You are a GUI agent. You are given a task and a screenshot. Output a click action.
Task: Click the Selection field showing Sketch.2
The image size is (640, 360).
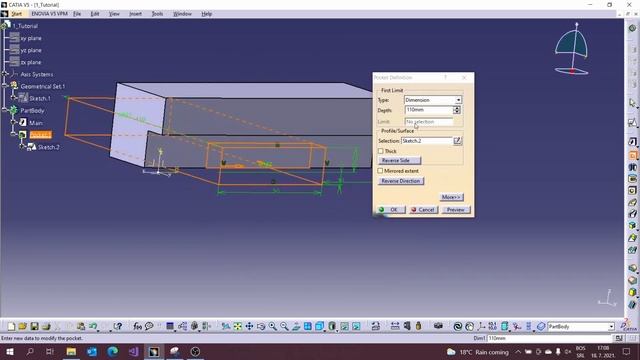[427, 141]
